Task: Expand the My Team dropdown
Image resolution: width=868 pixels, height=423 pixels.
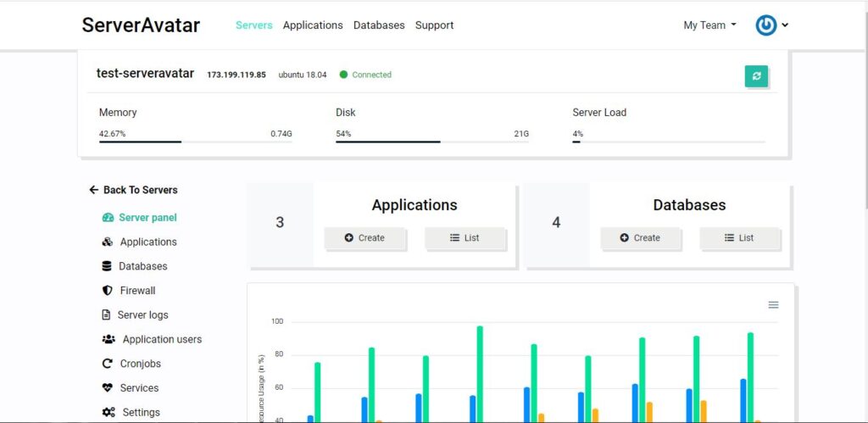Action: [709, 25]
